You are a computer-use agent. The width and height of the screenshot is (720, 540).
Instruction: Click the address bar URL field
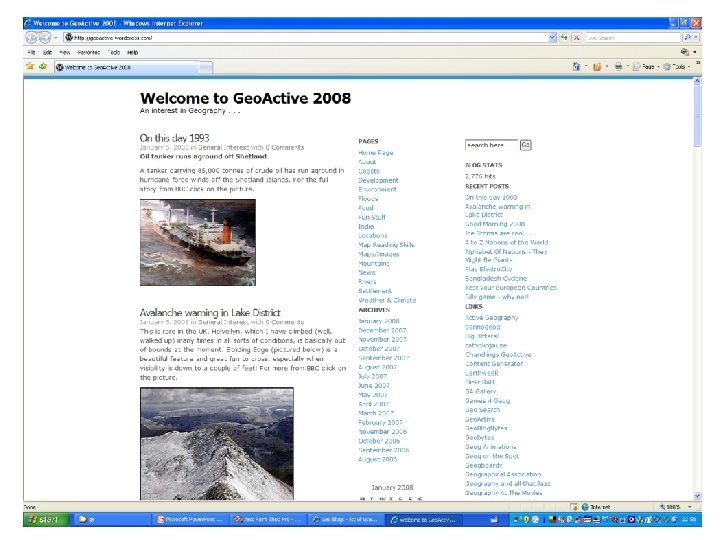tap(305, 38)
